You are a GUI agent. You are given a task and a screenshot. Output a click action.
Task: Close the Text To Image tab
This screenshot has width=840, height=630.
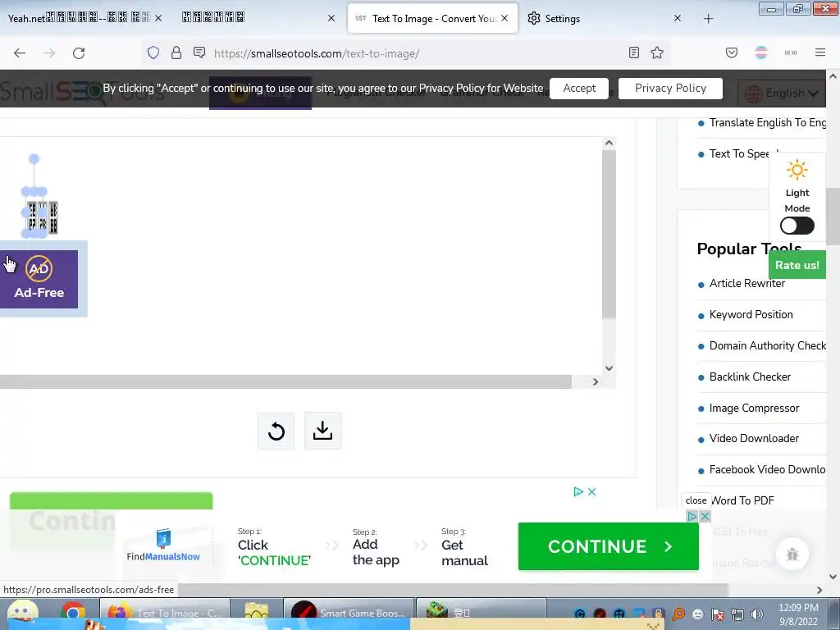point(504,18)
